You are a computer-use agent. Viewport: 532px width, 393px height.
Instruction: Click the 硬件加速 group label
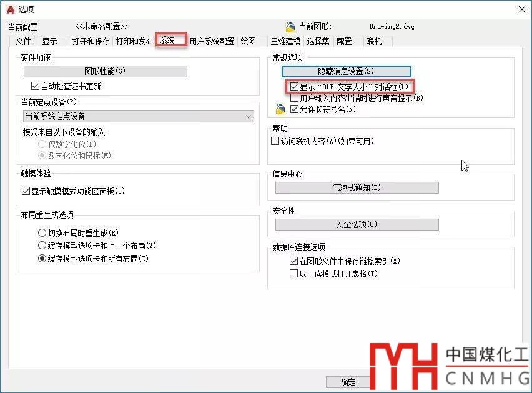coord(36,57)
